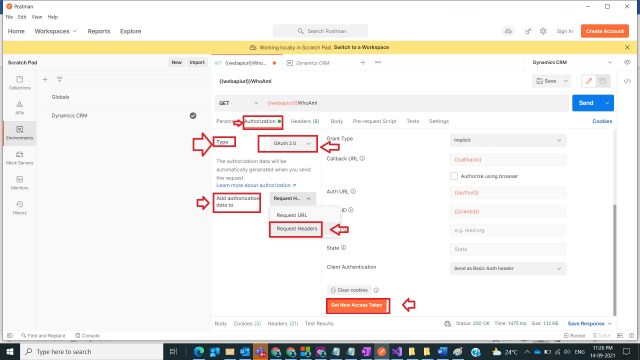Viewport: 640px width, 360px height.
Task: Enable Authorize using browser checkbox
Action: click(453, 176)
